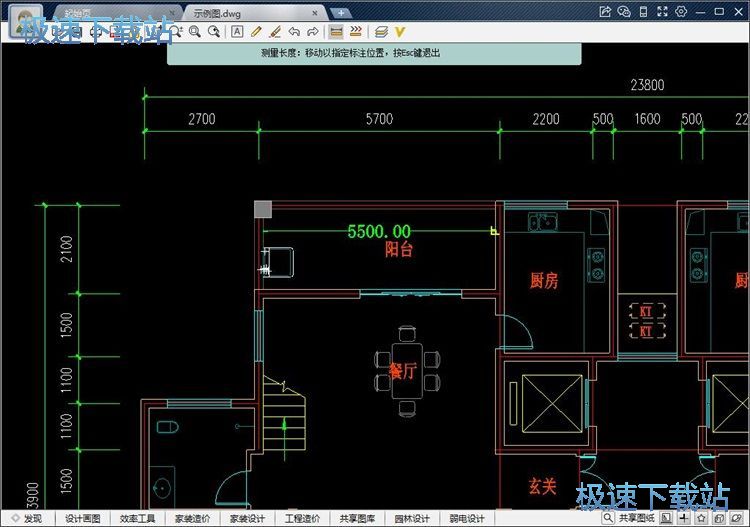Image resolution: width=750 pixels, height=527 pixels.
Task: Click the mobile phone icon
Action: (x=643, y=12)
